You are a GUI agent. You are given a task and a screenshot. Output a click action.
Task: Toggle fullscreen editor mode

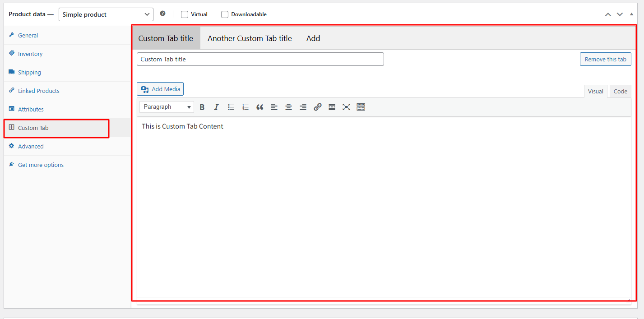(346, 107)
